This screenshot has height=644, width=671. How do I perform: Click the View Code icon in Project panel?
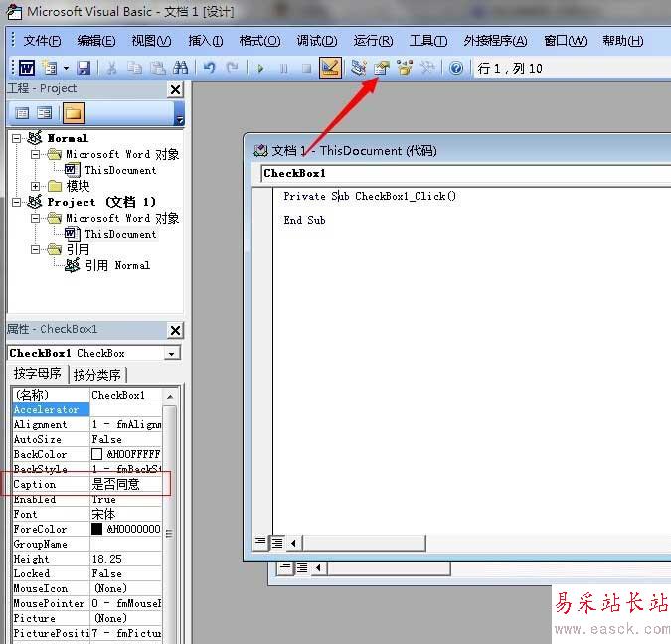point(22,113)
